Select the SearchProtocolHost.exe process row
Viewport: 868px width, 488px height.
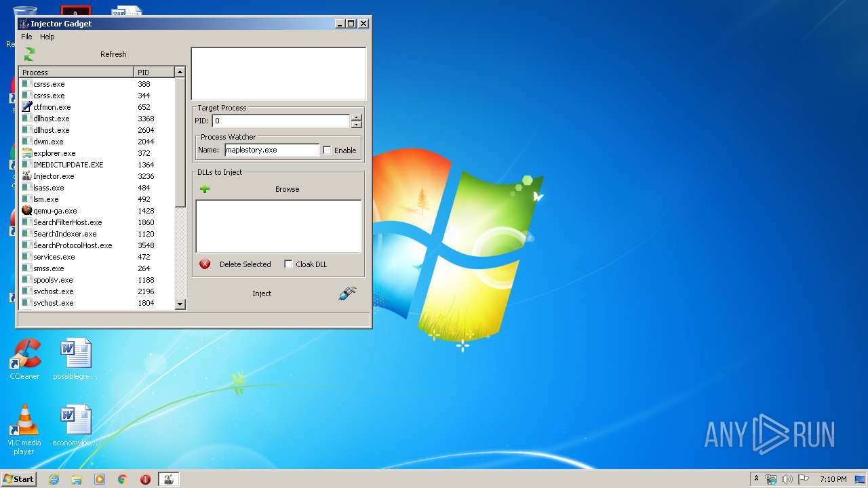point(97,245)
